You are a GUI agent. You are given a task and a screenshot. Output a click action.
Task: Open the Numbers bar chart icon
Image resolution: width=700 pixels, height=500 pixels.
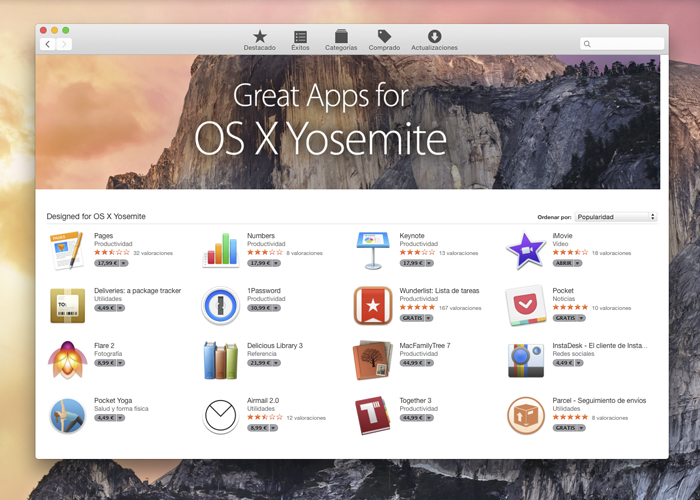click(x=221, y=250)
